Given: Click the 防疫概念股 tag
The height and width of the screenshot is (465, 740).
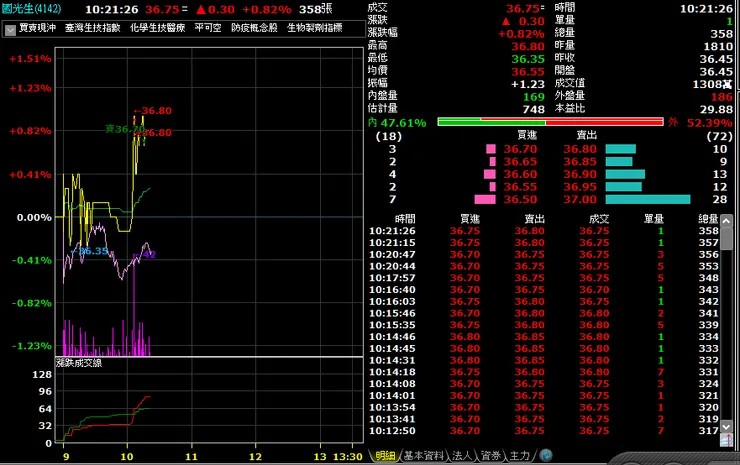Looking at the screenshot, I should click(x=254, y=28).
